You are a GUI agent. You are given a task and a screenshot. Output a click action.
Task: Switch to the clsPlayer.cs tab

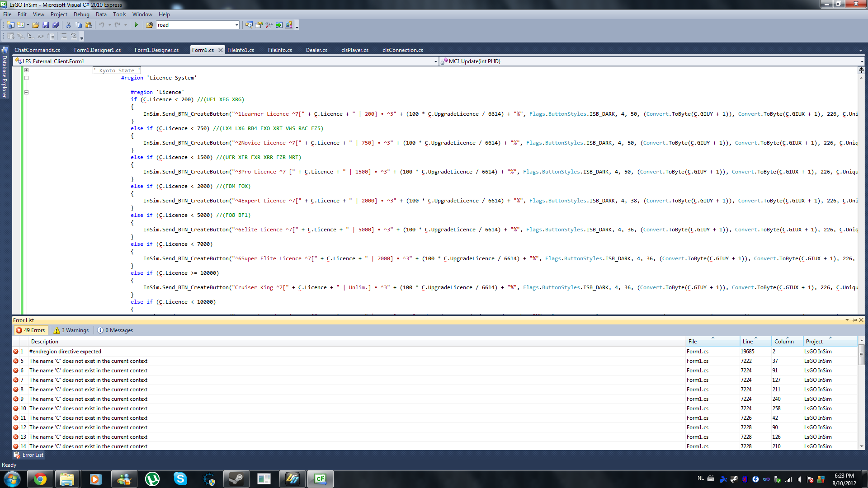tap(354, 50)
